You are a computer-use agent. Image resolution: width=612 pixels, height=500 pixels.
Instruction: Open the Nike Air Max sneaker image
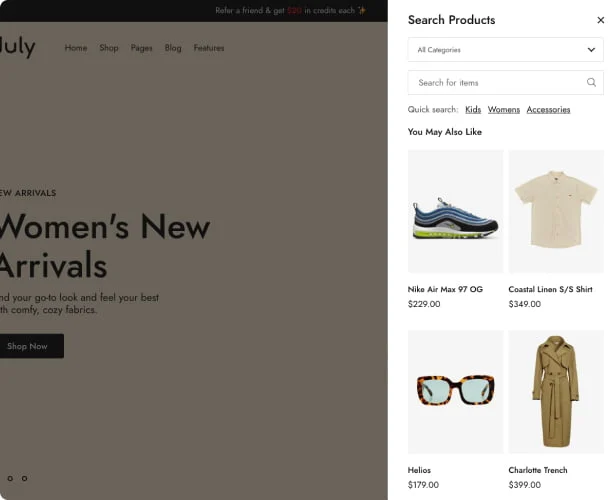coord(455,212)
